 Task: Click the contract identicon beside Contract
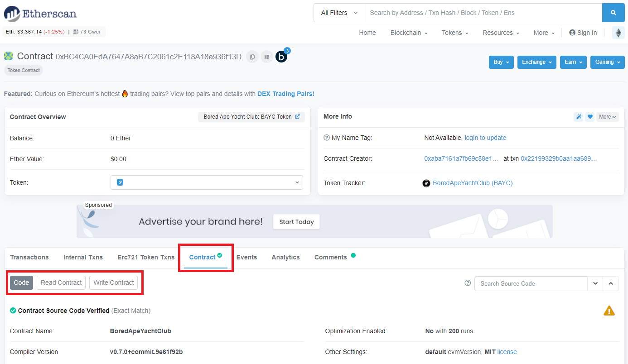click(x=8, y=56)
